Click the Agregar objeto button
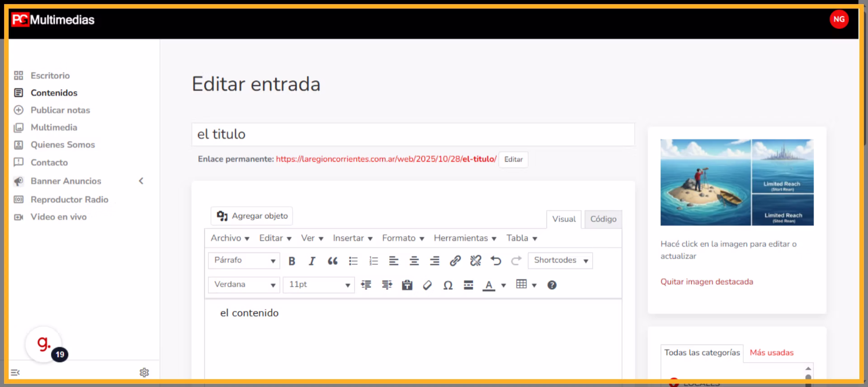 click(x=252, y=216)
